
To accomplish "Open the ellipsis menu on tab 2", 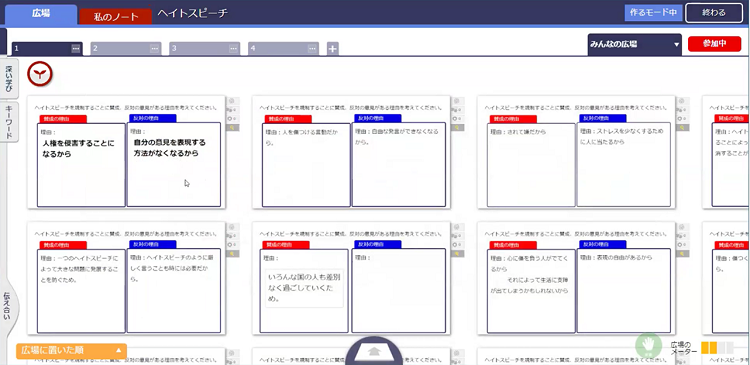I will (x=154, y=48).
